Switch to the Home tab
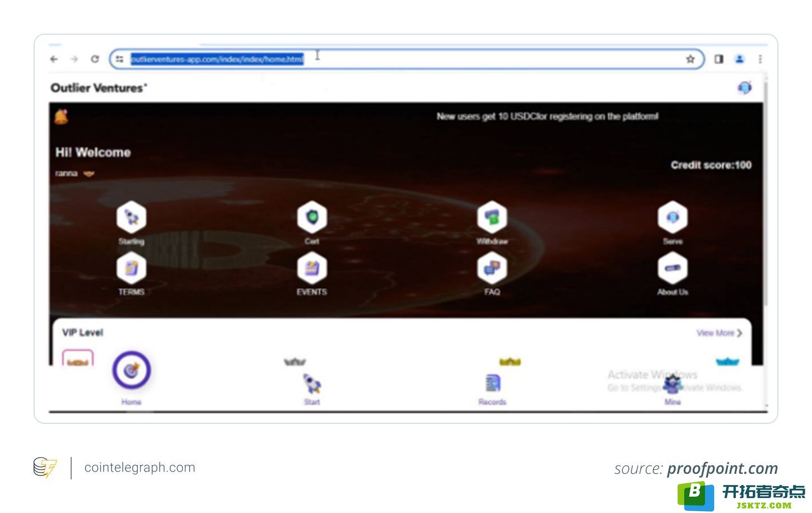The image size is (812, 513). (x=132, y=377)
